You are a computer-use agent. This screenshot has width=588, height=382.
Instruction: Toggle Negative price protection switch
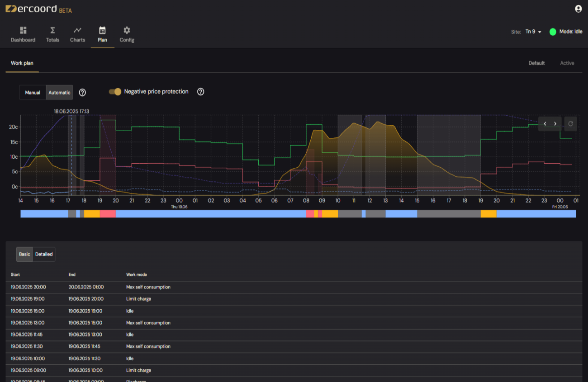115,92
